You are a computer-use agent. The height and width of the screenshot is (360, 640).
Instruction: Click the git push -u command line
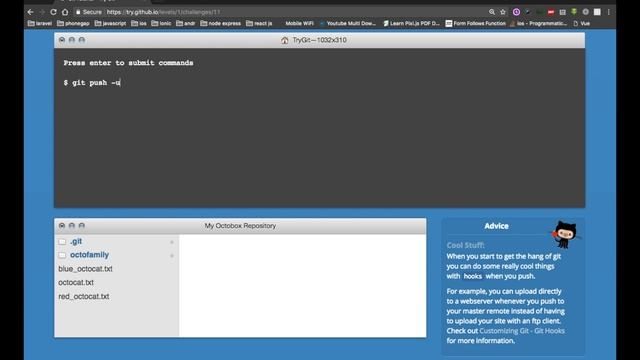(92, 82)
